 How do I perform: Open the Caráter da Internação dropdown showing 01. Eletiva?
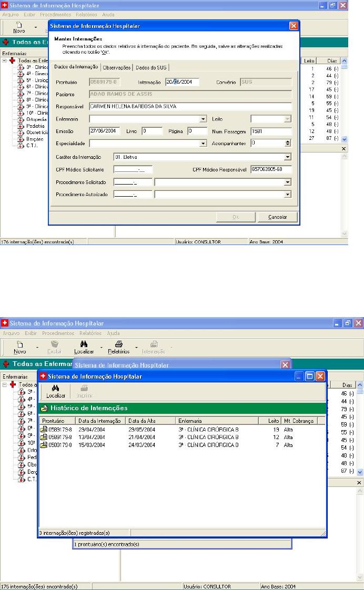coord(288,157)
